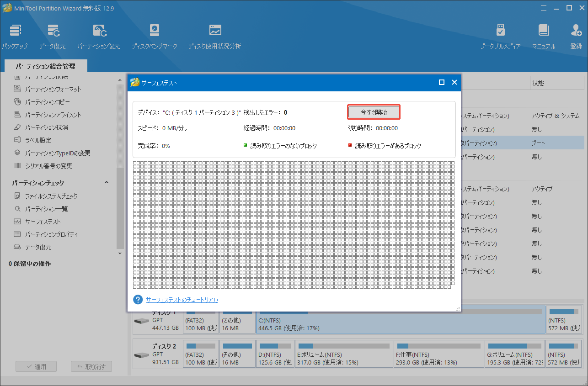Select パーティションアライメント in sidebar
Screen dimensions: 588x386
48,115
